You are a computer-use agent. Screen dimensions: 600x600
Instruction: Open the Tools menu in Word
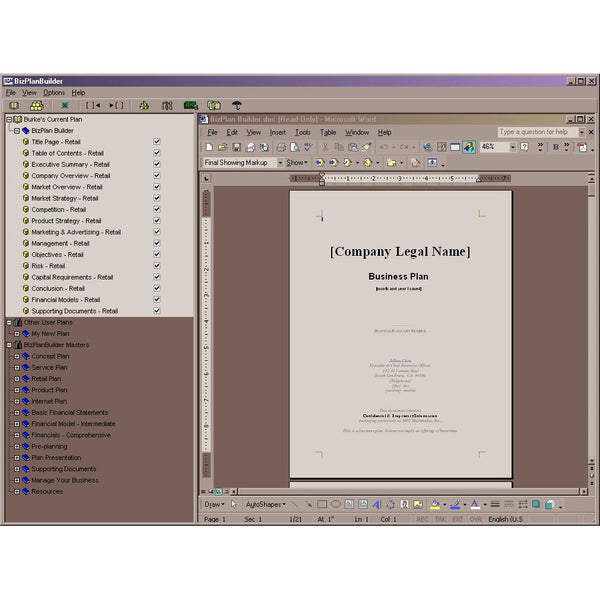(302, 132)
